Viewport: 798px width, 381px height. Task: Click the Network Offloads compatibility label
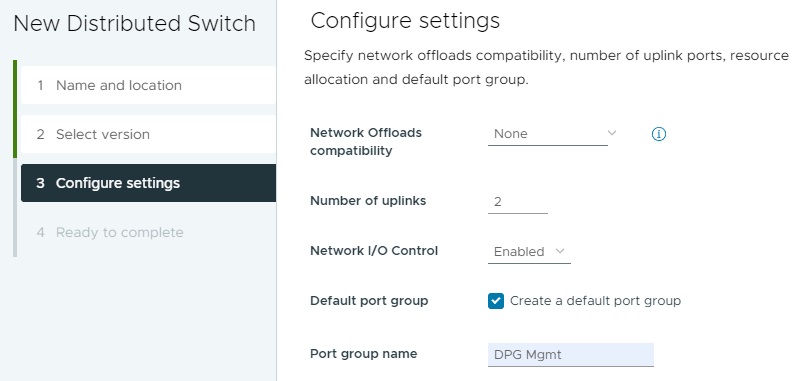point(366,142)
